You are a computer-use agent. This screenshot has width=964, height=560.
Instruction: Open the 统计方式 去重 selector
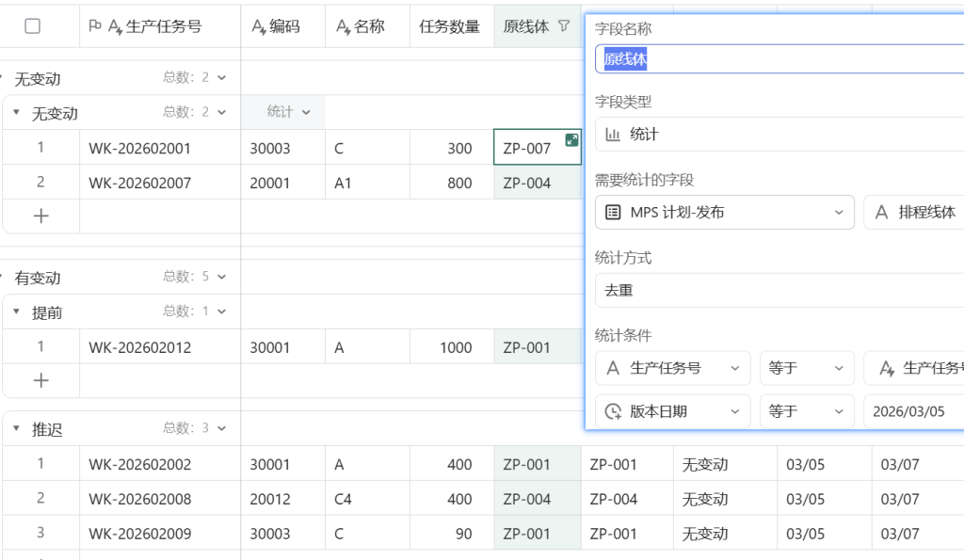(779, 290)
